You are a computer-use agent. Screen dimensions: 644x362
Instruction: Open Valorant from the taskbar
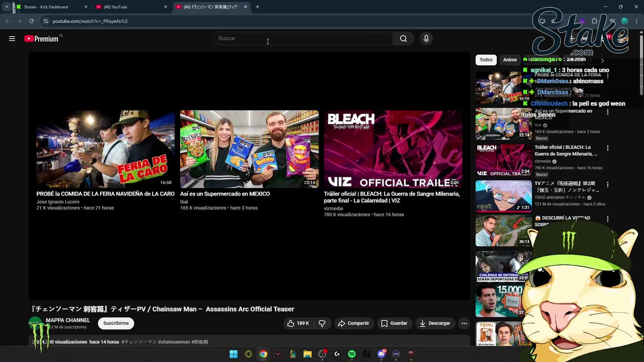point(278,354)
